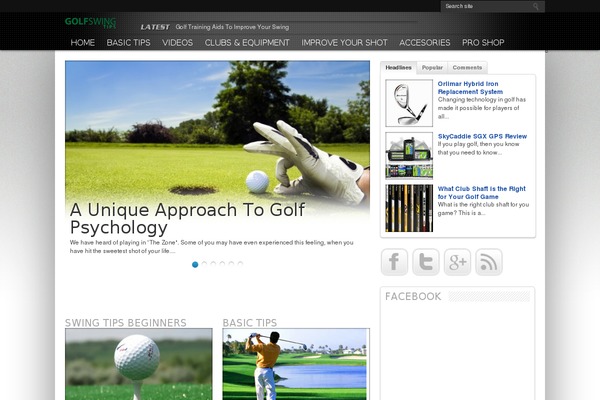Open CLUBS & EQUIPMENT in navigation
Image resolution: width=600 pixels, height=400 pixels.
click(x=247, y=42)
